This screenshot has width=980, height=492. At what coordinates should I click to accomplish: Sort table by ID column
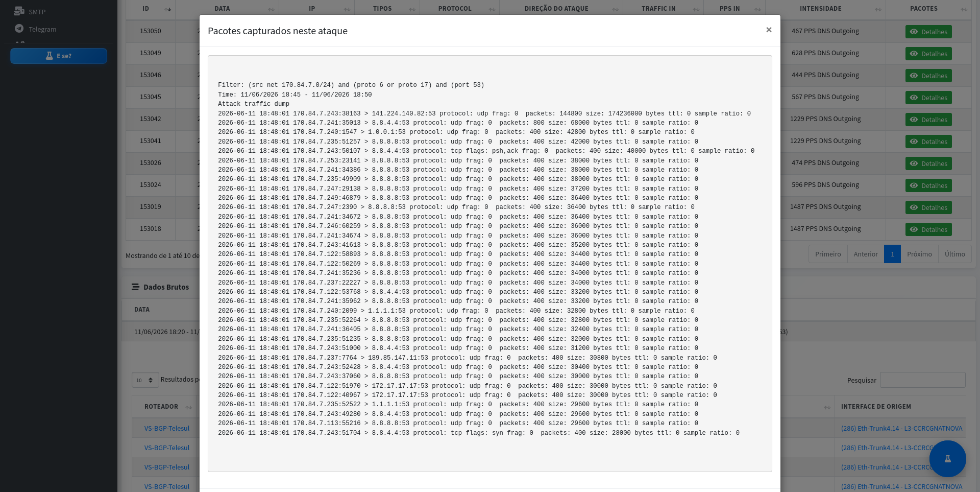tap(151, 9)
